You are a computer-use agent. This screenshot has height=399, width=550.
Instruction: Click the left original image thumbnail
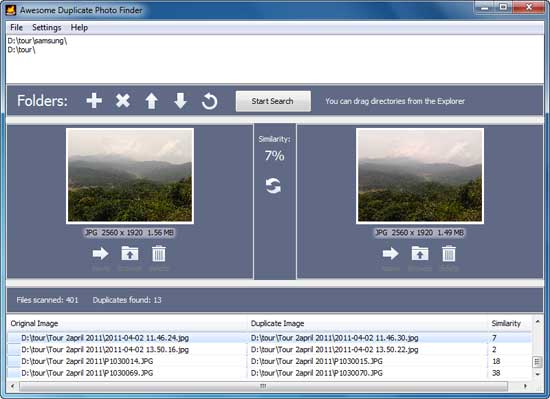130,176
